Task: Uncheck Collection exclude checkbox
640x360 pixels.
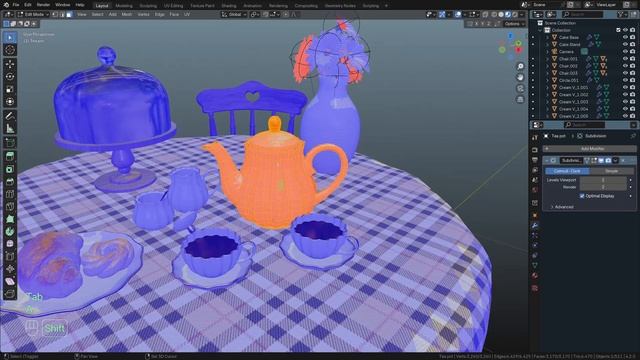Action: pos(618,30)
